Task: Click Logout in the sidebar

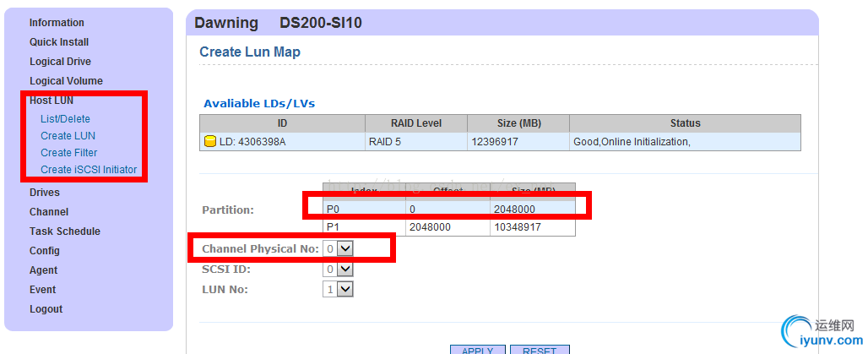Action: tap(46, 308)
